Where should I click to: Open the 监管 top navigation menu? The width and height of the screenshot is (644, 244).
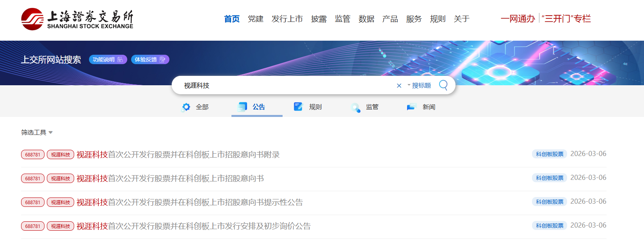[343, 19]
